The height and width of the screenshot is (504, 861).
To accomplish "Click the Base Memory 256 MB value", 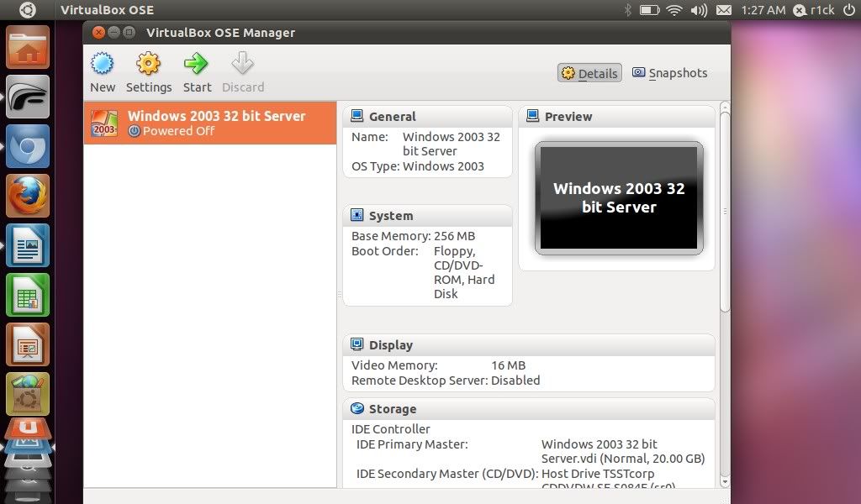I will pos(454,236).
